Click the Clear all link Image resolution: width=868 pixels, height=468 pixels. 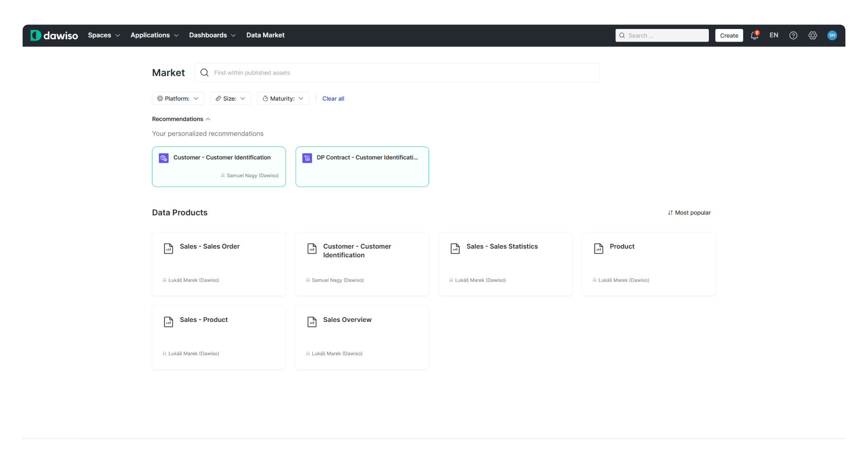pos(333,99)
